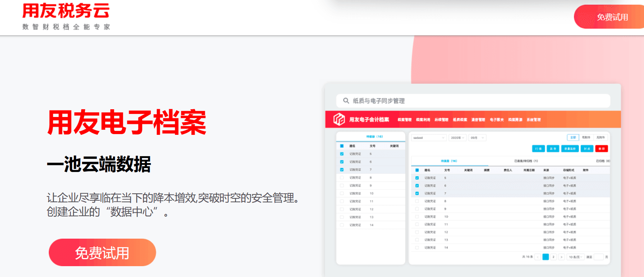Switch to right table 待装册 (16) tab
Screen dimensions: 644x277
449,161
